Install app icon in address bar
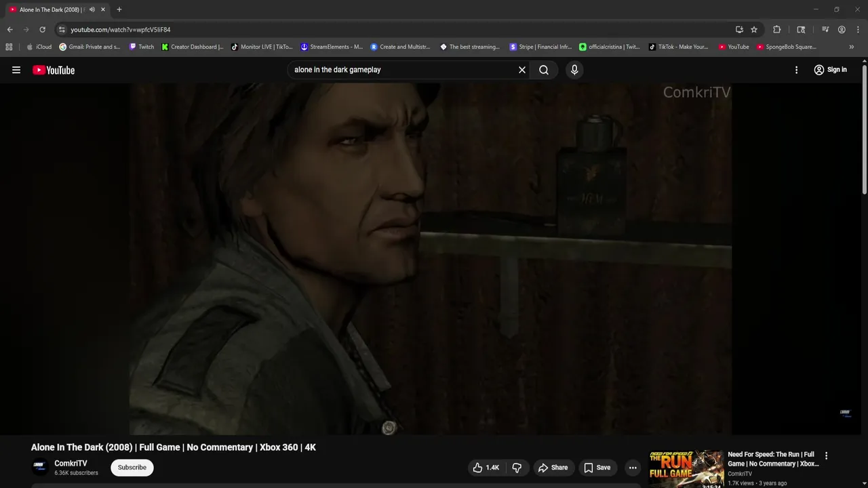868x488 pixels. (739, 30)
